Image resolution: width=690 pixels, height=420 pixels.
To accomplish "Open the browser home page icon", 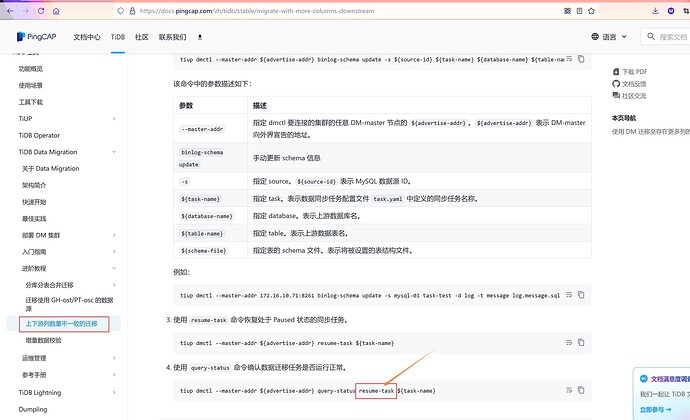I will pos(56,11).
